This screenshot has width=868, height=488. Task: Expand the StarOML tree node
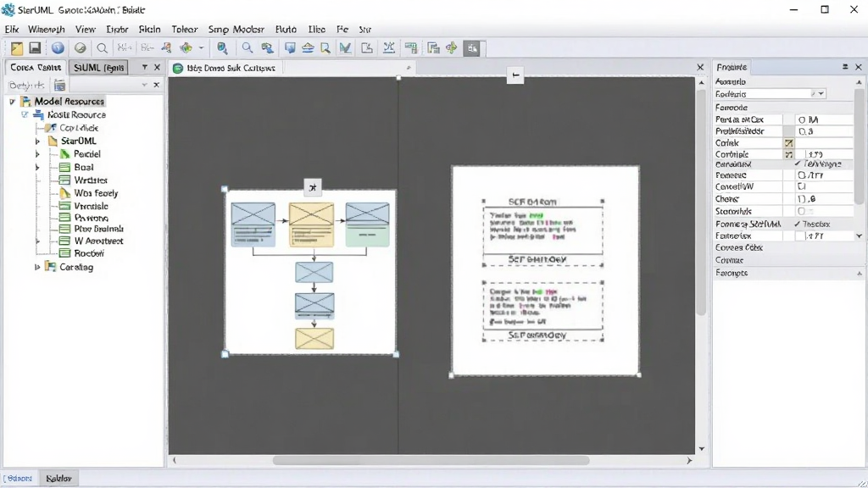[x=37, y=141]
